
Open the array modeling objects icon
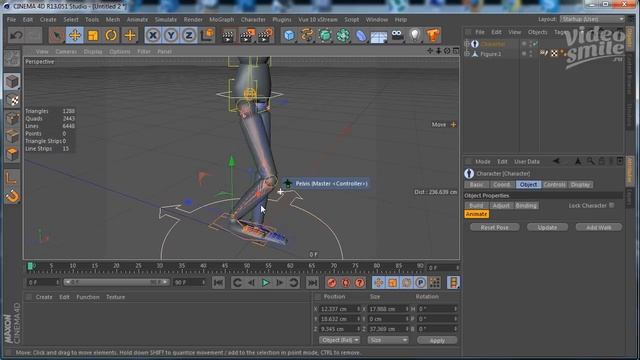point(343,36)
